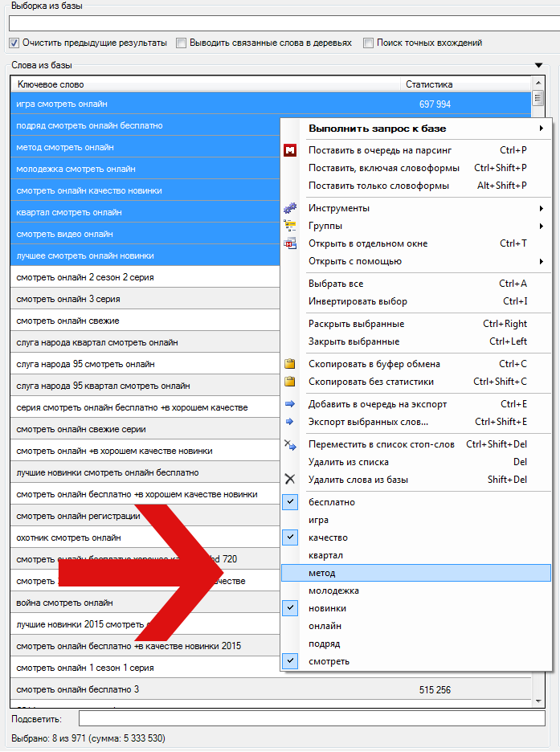Select 'Открыть в отдельном окне' menu item

pos(415,243)
